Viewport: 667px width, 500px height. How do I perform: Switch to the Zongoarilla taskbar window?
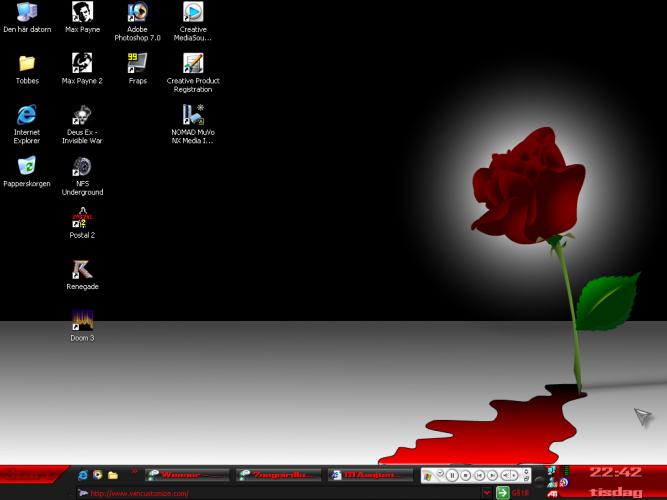click(278, 474)
